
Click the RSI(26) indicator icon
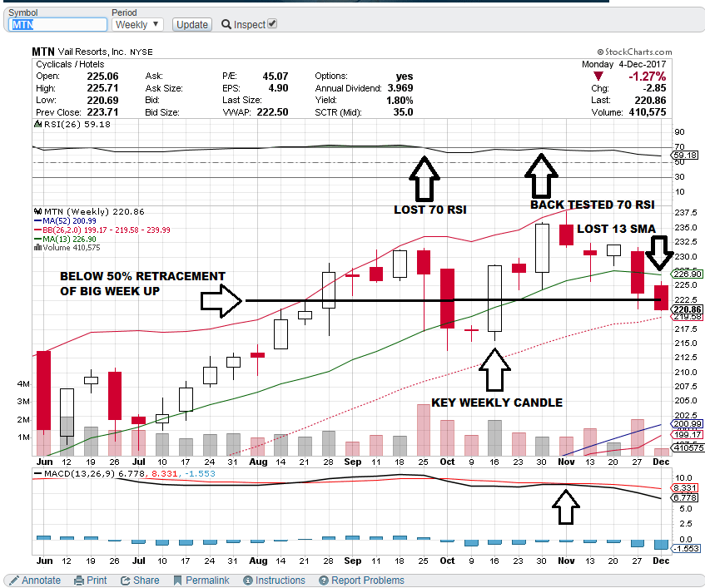click(x=38, y=124)
